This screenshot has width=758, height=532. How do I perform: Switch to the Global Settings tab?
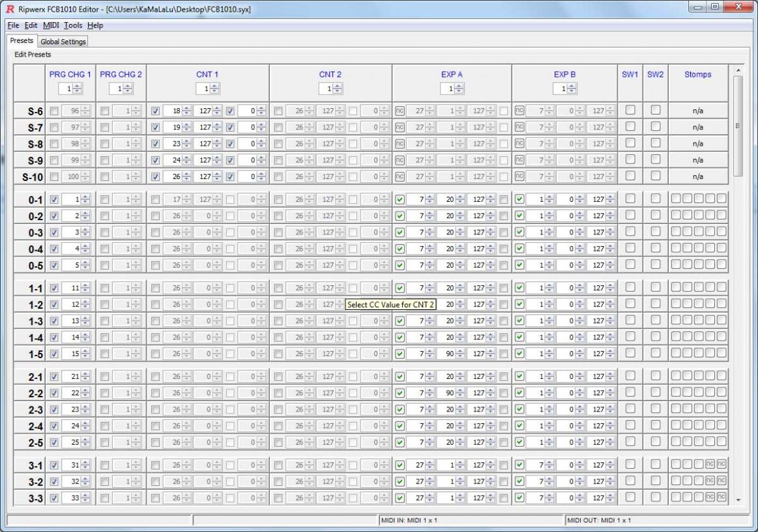coord(63,42)
